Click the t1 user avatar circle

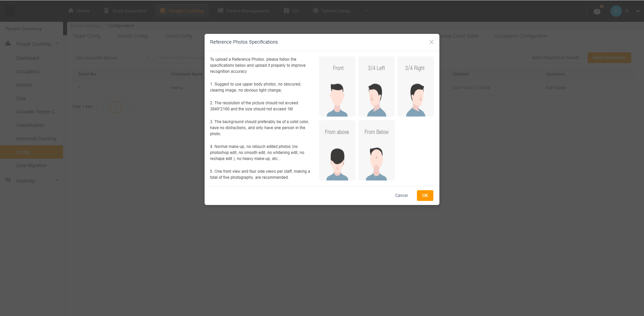[x=616, y=11]
